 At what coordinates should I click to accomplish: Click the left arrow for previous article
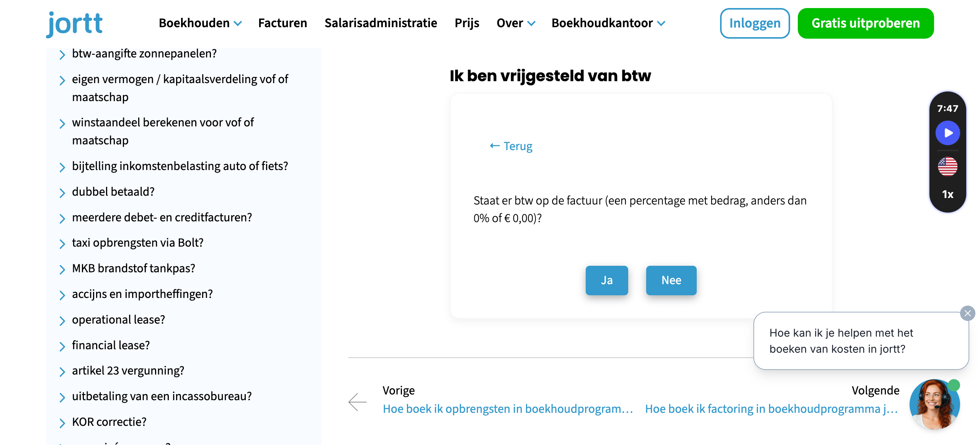point(357,402)
